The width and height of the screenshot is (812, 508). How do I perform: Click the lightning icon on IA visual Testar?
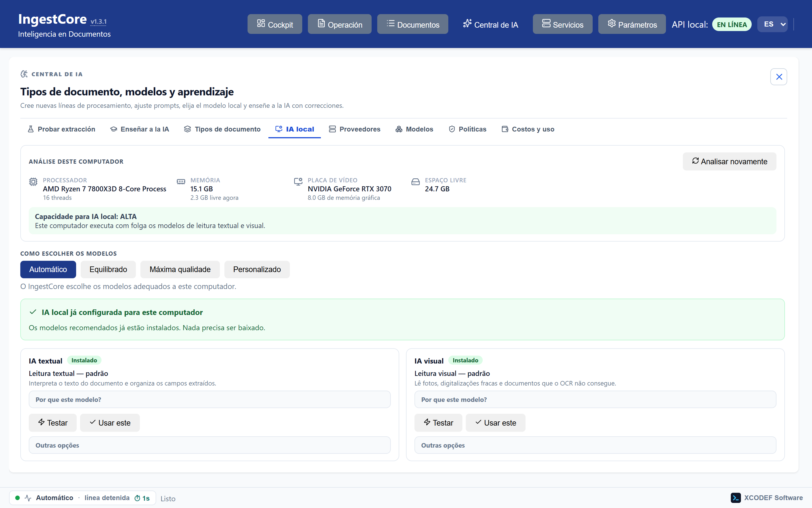[x=427, y=422]
